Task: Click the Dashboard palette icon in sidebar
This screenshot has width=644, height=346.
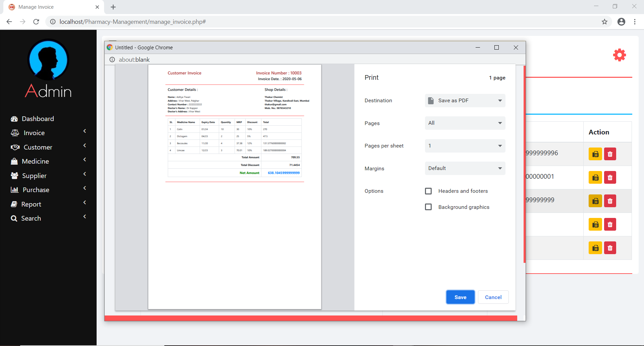Action: (x=14, y=119)
